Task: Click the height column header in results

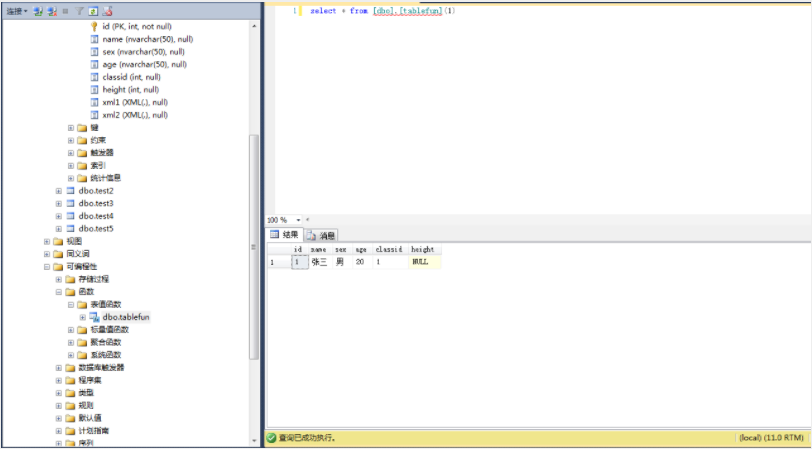Action: [x=424, y=249]
